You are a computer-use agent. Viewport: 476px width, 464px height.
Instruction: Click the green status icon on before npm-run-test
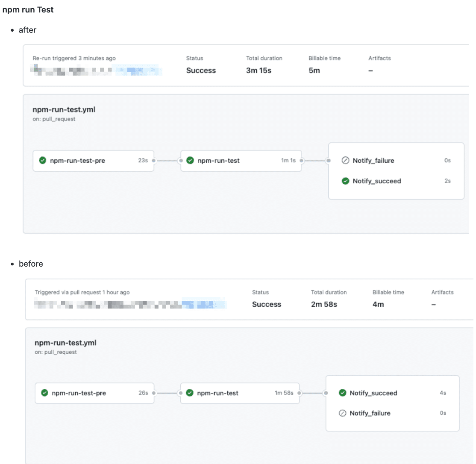189,393
